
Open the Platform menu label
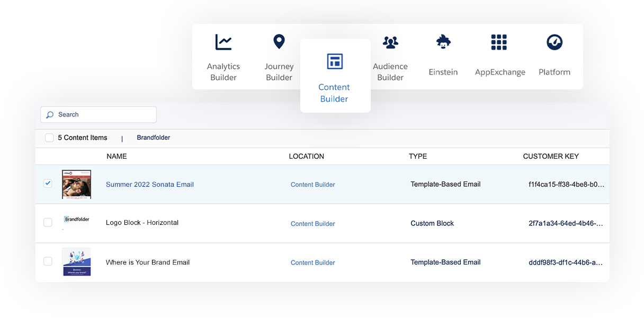pos(554,72)
